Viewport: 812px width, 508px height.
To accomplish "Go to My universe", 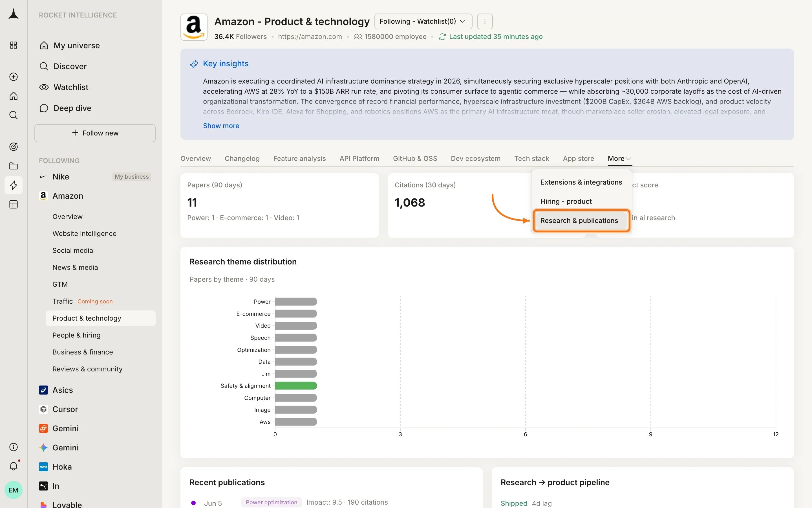I will click(70, 45).
